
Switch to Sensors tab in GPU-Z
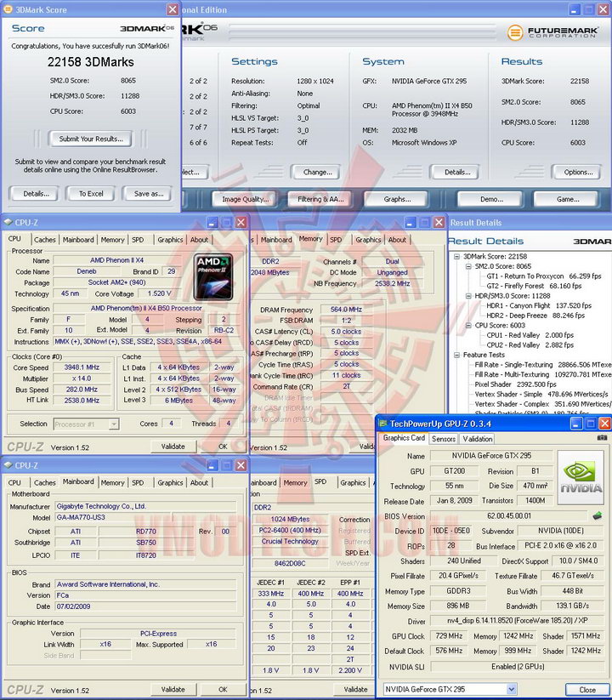pos(444,439)
